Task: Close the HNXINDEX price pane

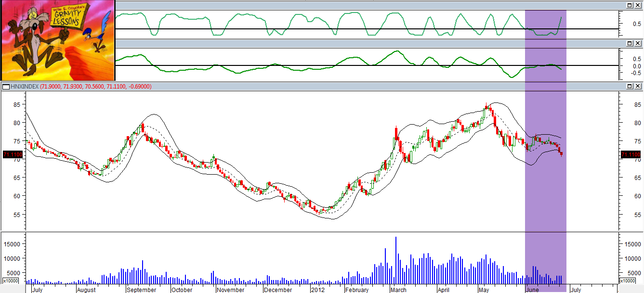Action: (x=637, y=86)
